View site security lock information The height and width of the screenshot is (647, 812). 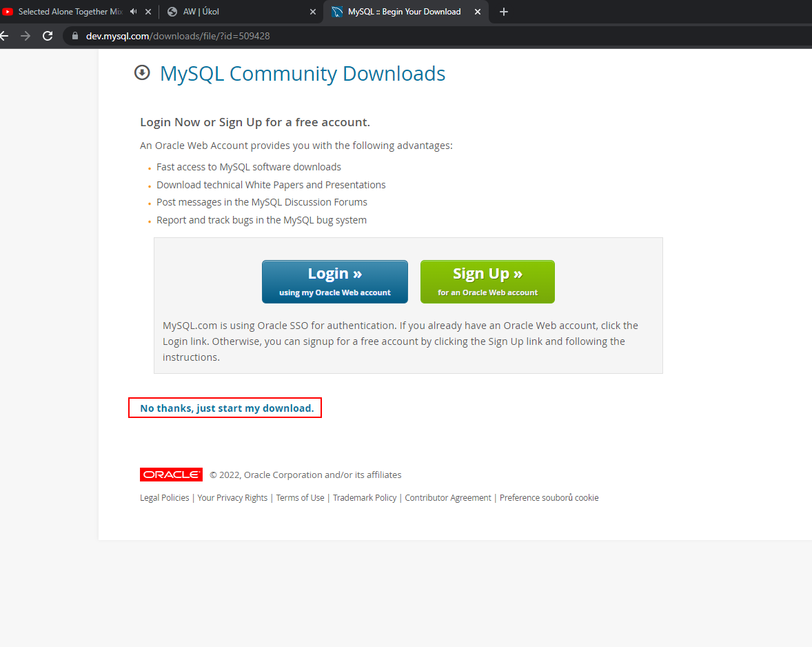75,36
